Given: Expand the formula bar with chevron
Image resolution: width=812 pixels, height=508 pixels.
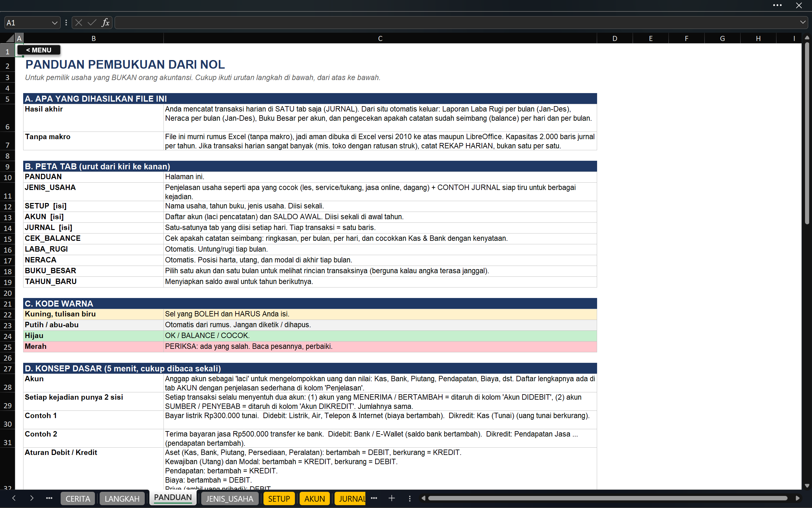Looking at the screenshot, I should pos(802,23).
